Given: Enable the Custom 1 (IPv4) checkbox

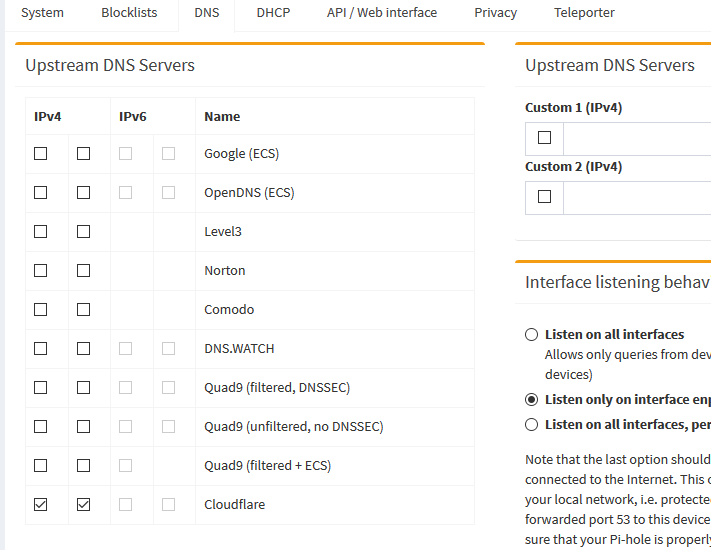Looking at the screenshot, I should 545,138.
